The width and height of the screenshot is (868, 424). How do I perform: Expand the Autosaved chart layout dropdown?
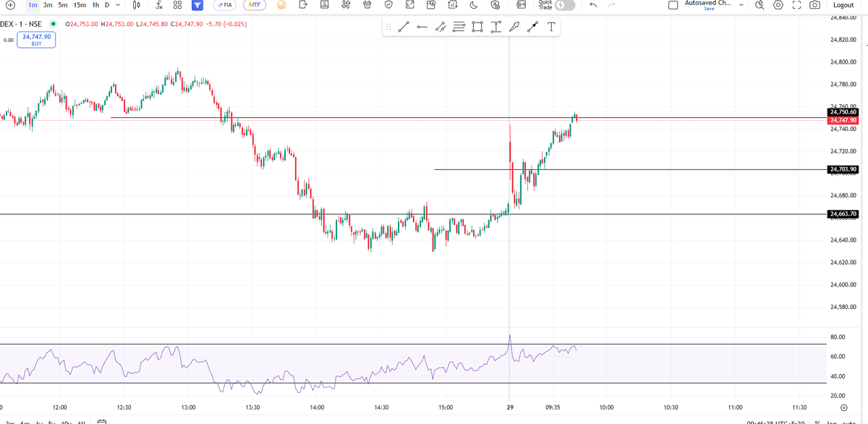[x=741, y=5]
